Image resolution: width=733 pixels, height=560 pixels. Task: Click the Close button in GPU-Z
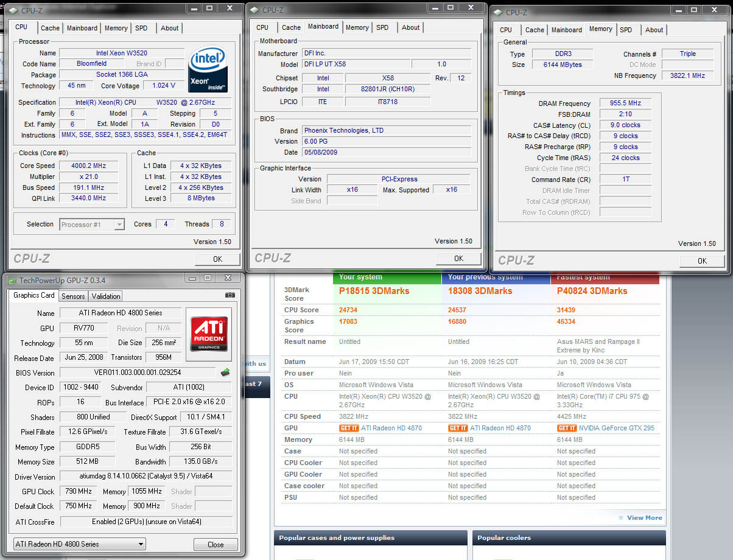(x=216, y=545)
